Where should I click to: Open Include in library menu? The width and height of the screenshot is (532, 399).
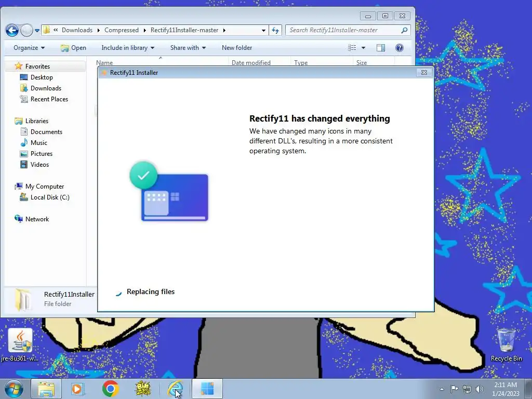pos(128,48)
